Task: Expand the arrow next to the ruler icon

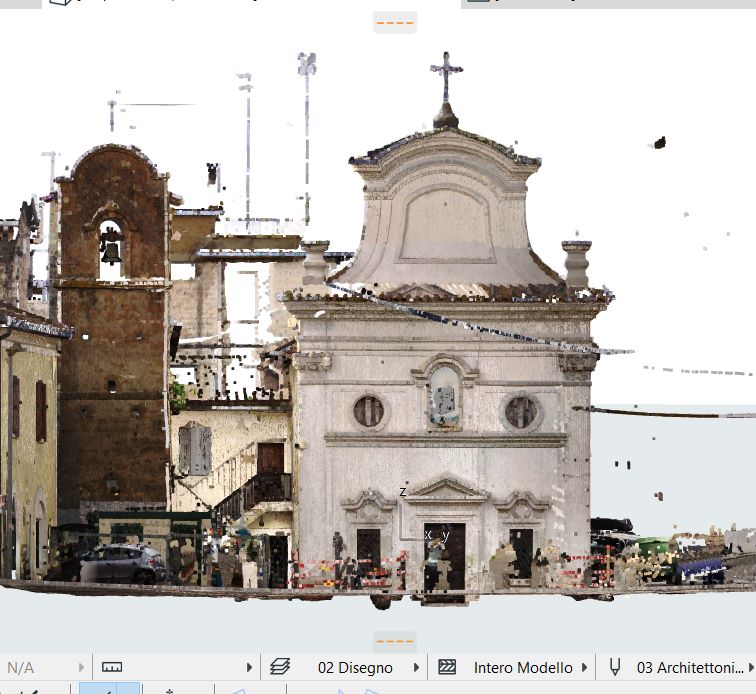Action: click(249, 667)
